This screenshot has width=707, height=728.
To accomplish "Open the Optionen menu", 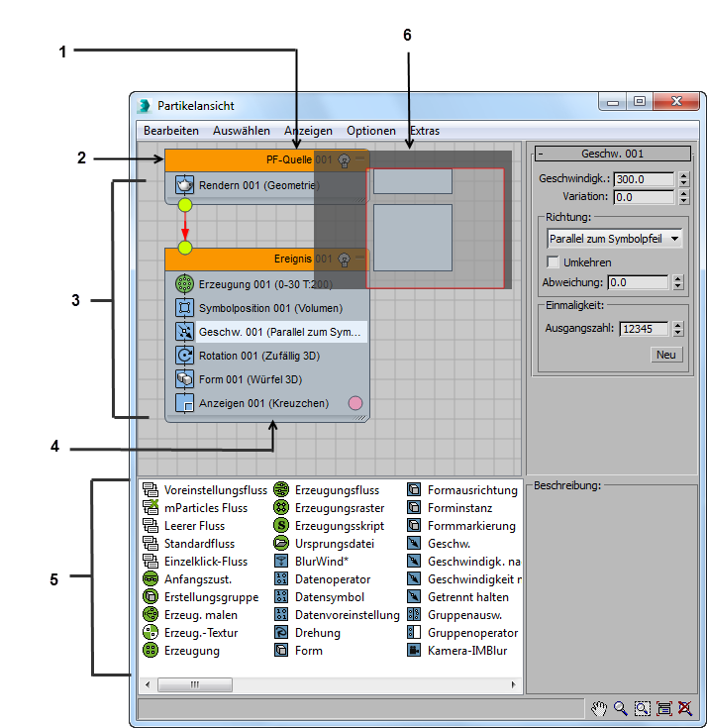I will [x=371, y=131].
